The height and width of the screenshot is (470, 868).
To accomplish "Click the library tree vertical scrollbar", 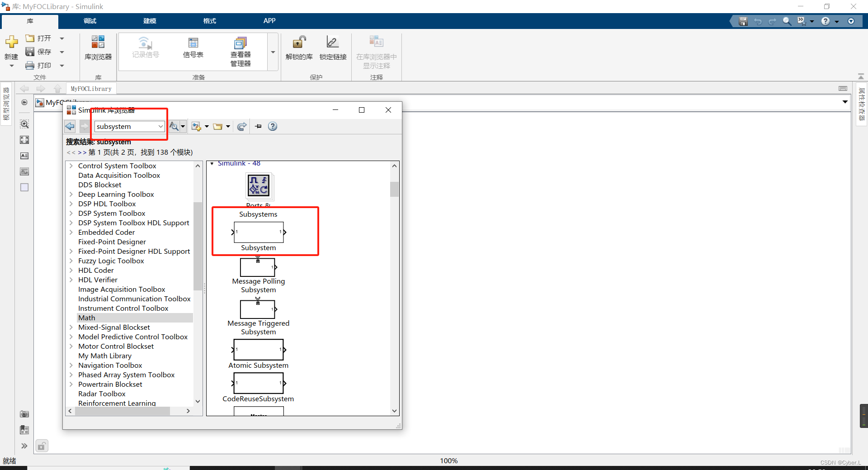I will [198, 246].
